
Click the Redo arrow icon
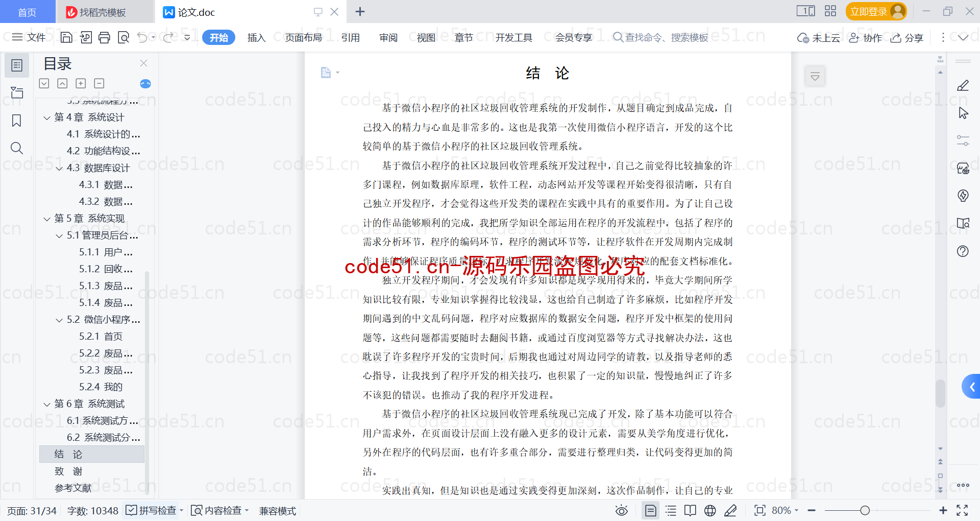pyautogui.click(x=168, y=37)
